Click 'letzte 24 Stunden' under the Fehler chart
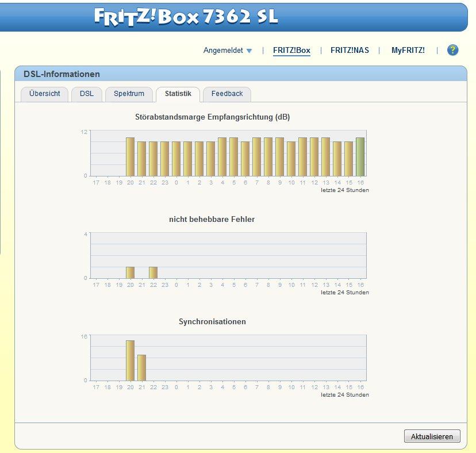This screenshot has width=476, height=453. pyautogui.click(x=345, y=293)
